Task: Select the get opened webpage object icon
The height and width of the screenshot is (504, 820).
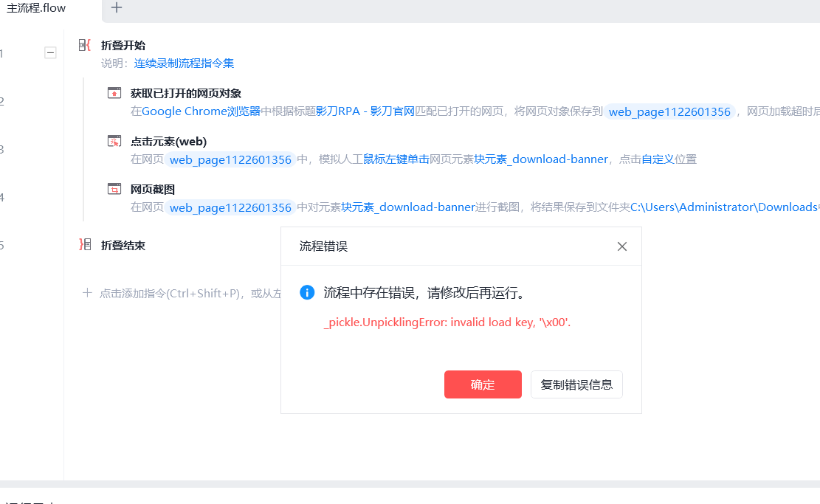Action: point(114,93)
